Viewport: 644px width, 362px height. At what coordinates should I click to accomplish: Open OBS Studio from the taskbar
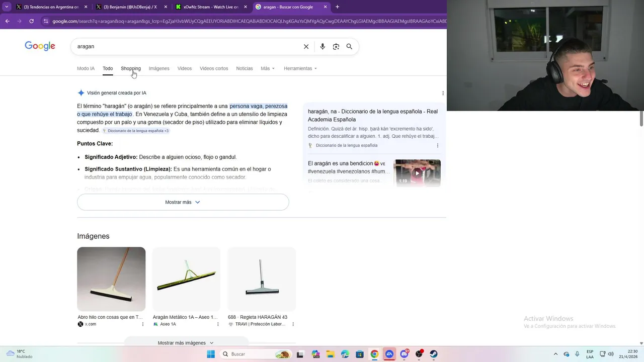(419, 354)
